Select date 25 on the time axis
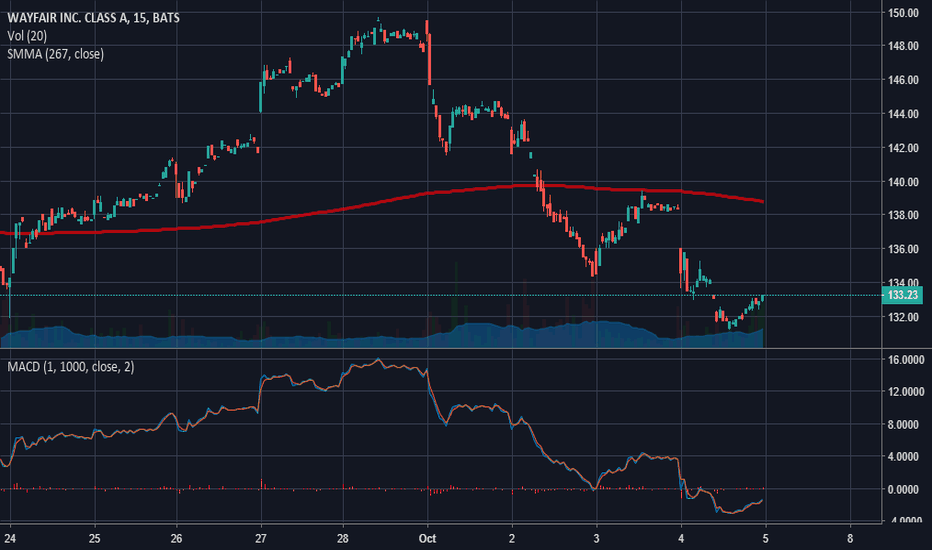 (x=95, y=538)
